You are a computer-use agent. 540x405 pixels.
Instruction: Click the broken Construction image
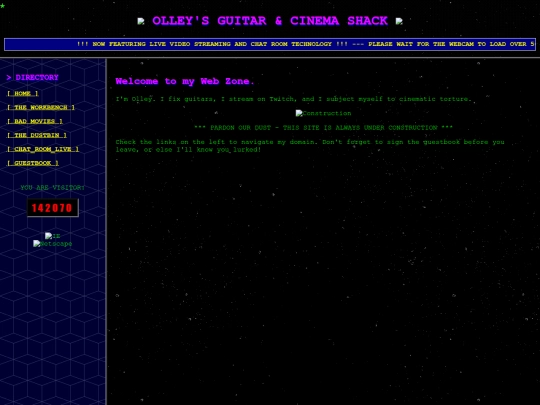coord(323,113)
